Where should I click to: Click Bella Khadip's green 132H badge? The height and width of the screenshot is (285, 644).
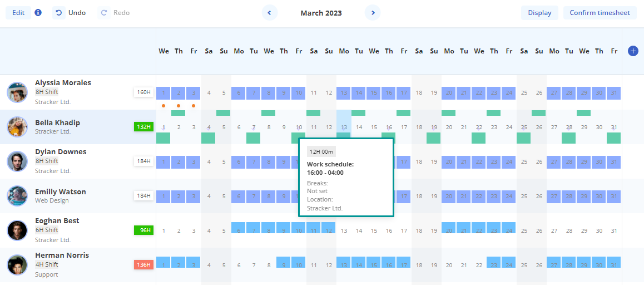[144, 127]
